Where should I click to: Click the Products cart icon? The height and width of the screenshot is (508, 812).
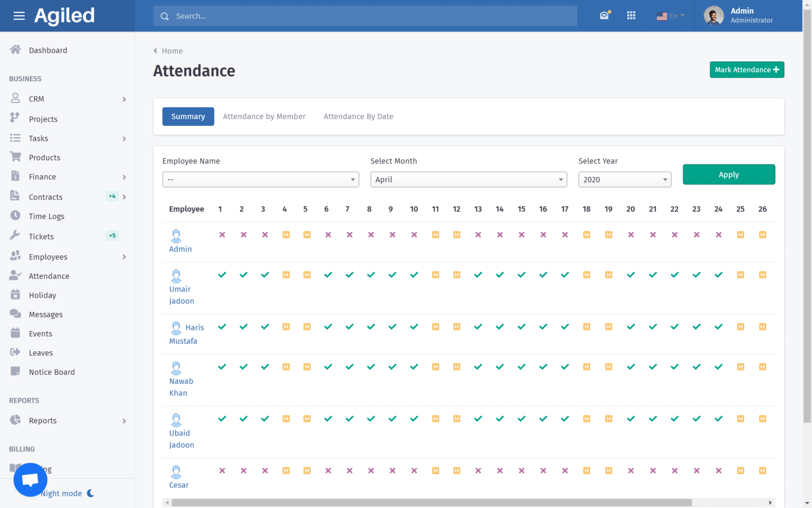click(x=15, y=157)
